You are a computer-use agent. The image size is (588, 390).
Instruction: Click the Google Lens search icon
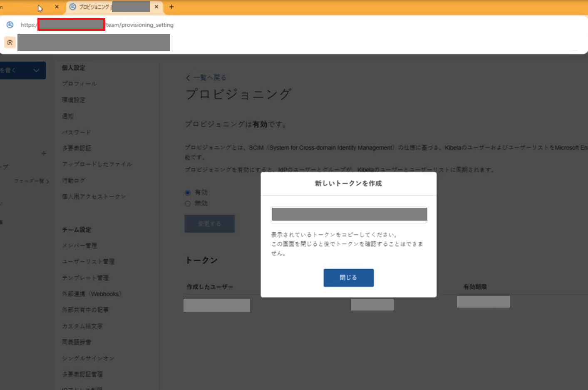[x=10, y=42]
